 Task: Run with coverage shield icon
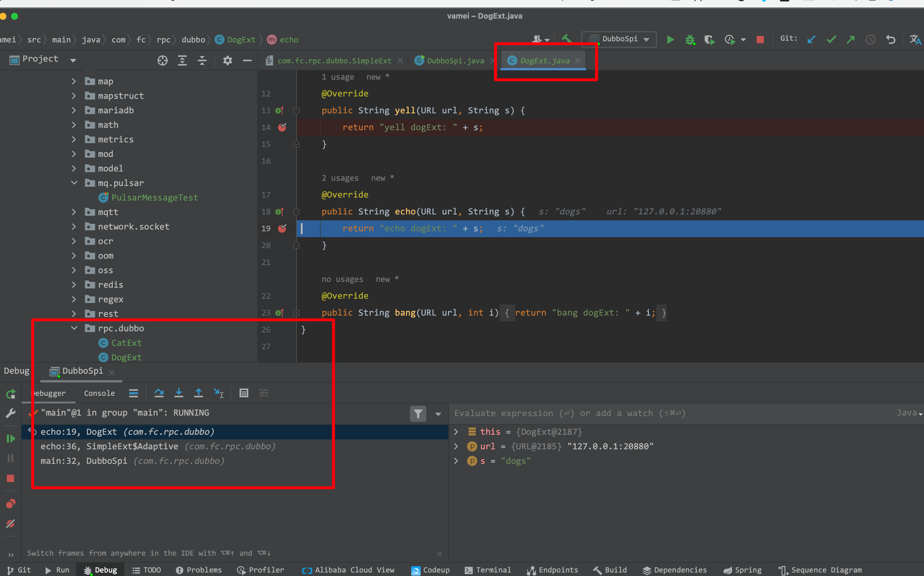(x=709, y=40)
